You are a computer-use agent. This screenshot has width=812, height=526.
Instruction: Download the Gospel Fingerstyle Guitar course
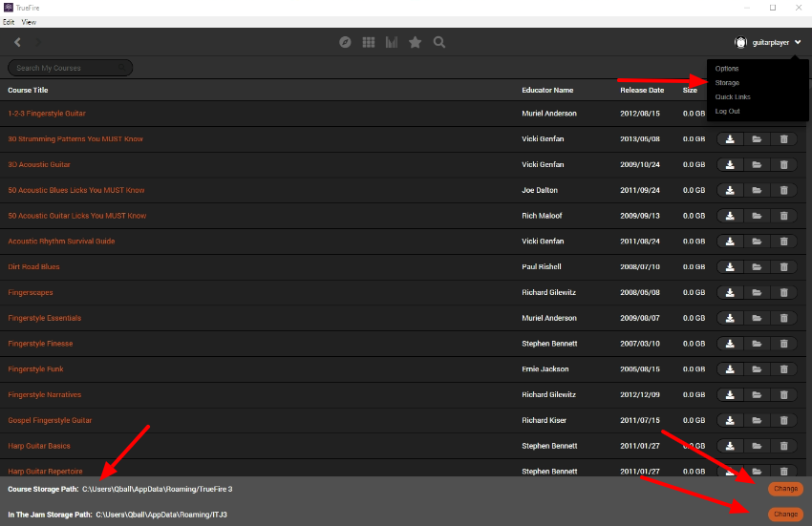click(x=730, y=420)
